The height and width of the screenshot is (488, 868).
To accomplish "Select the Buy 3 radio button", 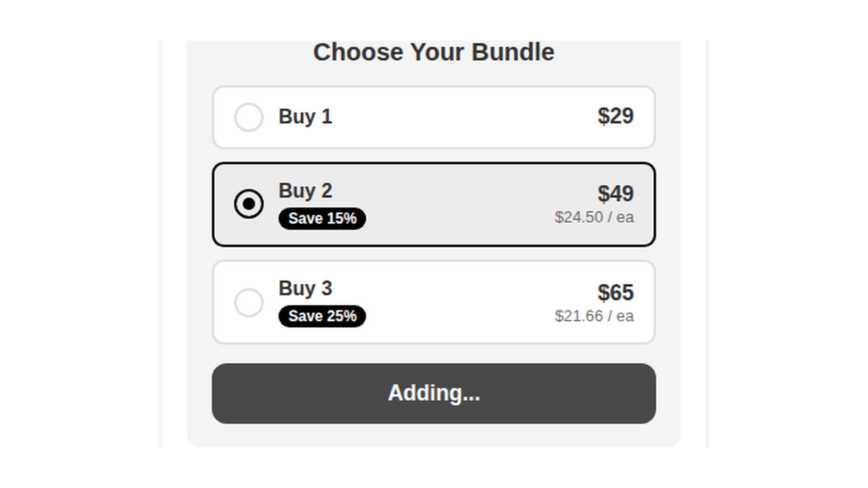I will [249, 303].
